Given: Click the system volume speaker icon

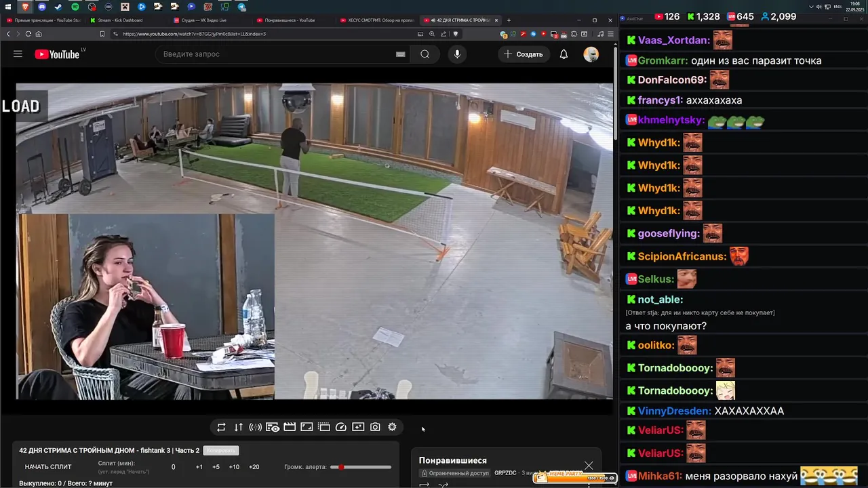Looking at the screenshot, I should 818,7.
